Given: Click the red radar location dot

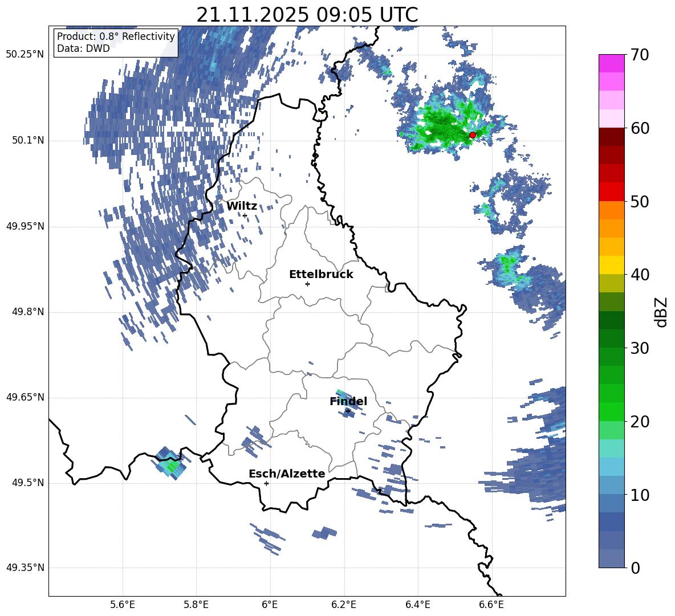Looking at the screenshot, I should [473, 135].
